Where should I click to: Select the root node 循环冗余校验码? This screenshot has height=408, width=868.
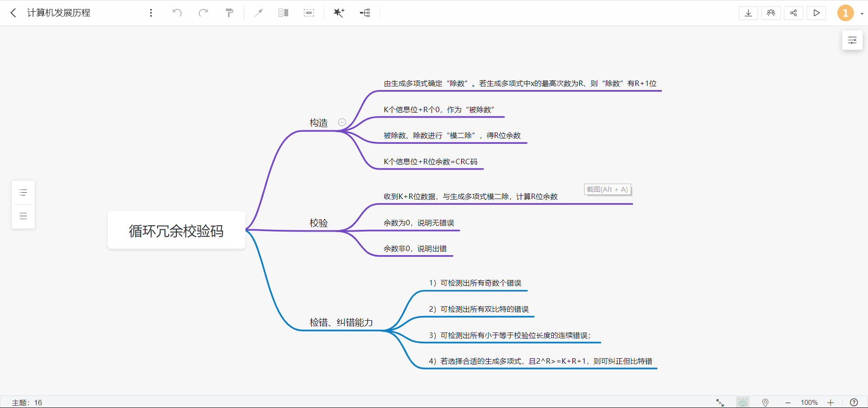pos(176,230)
